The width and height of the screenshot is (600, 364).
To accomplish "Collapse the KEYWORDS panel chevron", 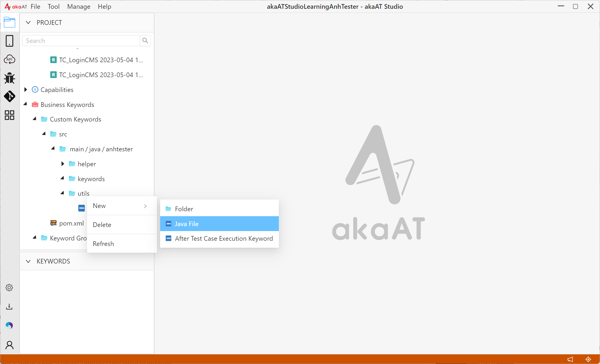I will pos(28,261).
